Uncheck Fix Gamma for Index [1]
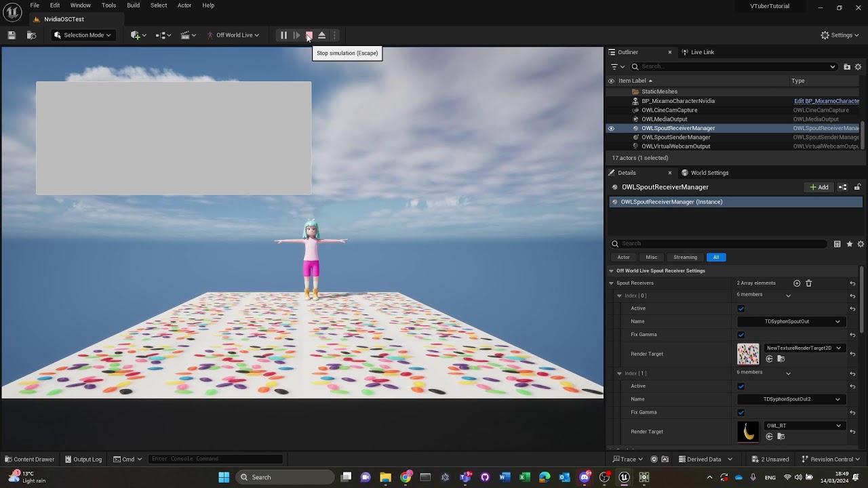 point(741,413)
